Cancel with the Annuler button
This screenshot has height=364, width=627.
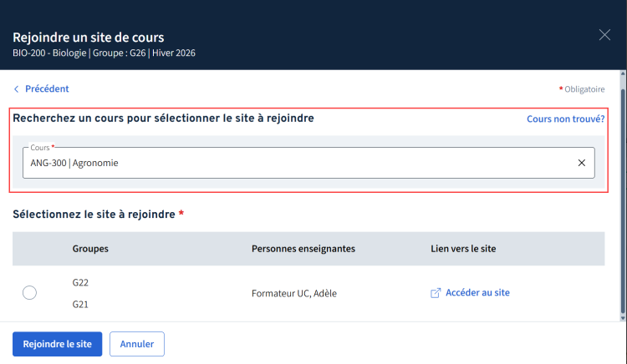click(x=137, y=344)
